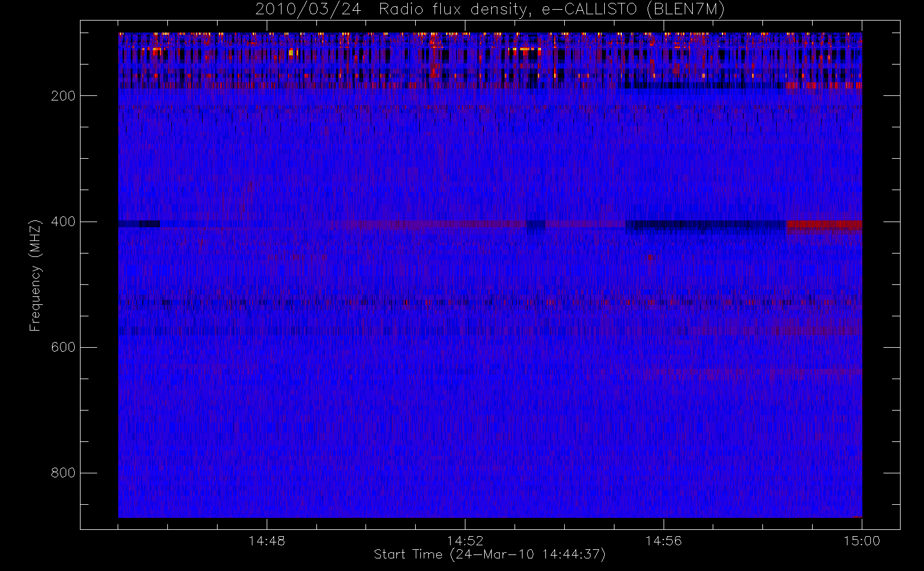Click the 14:56 time tick label
Screen dimensions: 924x571
tap(664, 541)
